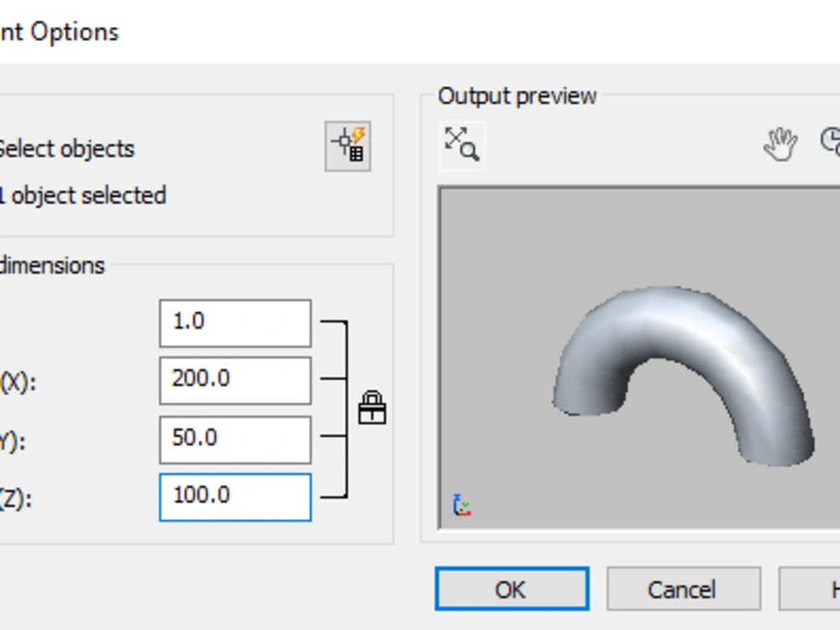This screenshot has width=840, height=630.
Task: Activate the Orbit tool at preview top right
Action: pyautogui.click(x=832, y=144)
